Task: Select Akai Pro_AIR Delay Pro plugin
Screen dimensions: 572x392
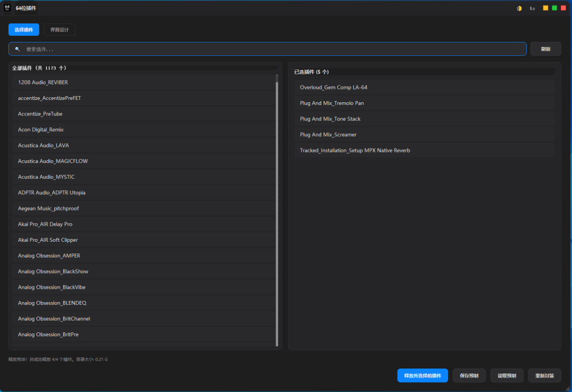Action: coord(144,224)
